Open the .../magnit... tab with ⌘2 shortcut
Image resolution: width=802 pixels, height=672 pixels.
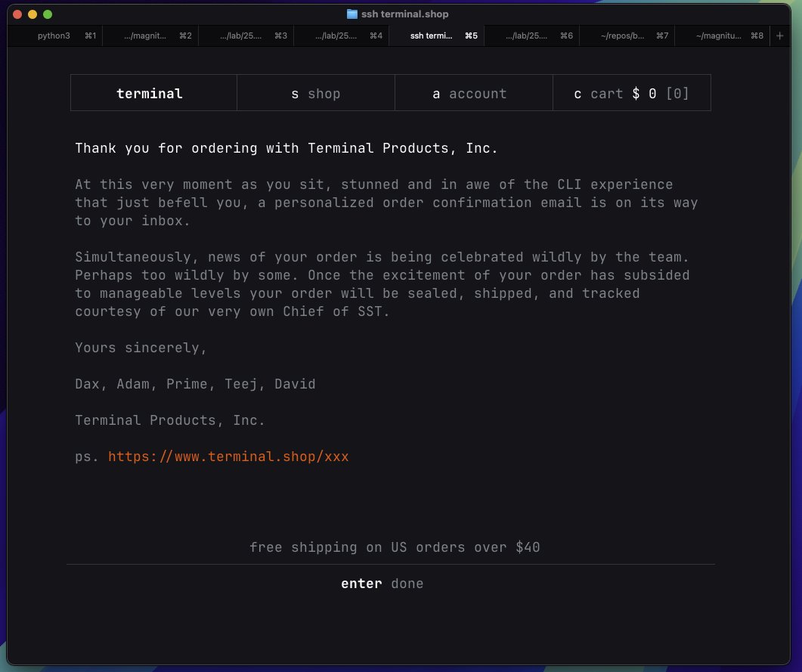[x=150, y=36]
